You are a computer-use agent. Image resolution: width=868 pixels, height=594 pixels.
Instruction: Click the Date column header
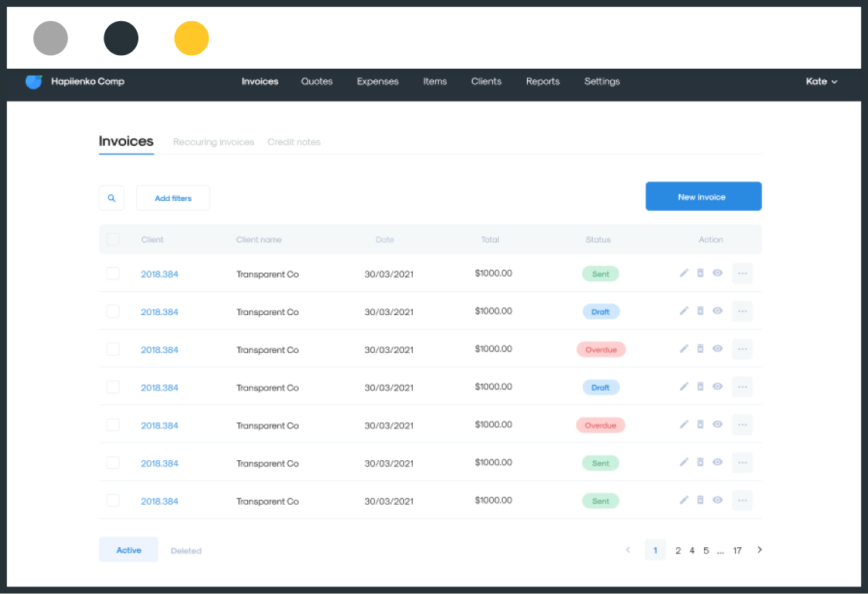tap(385, 240)
